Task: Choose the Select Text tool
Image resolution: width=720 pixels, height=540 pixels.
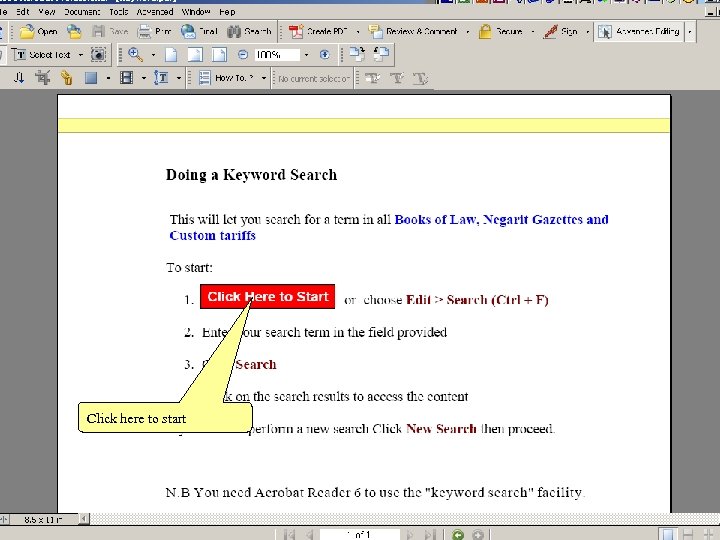Action: coord(41,55)
